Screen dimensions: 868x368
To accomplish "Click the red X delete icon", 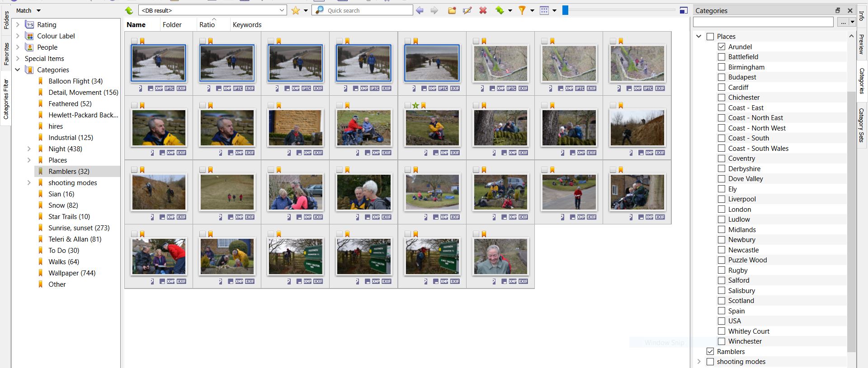I will point(483,10).
